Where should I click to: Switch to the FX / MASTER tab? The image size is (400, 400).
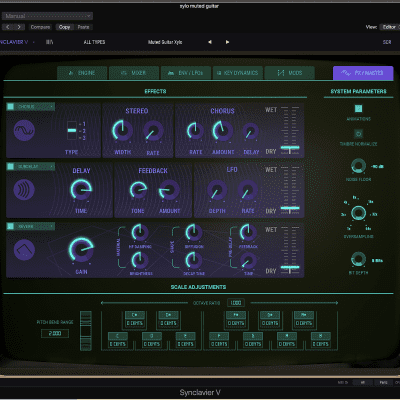(363, 73)
